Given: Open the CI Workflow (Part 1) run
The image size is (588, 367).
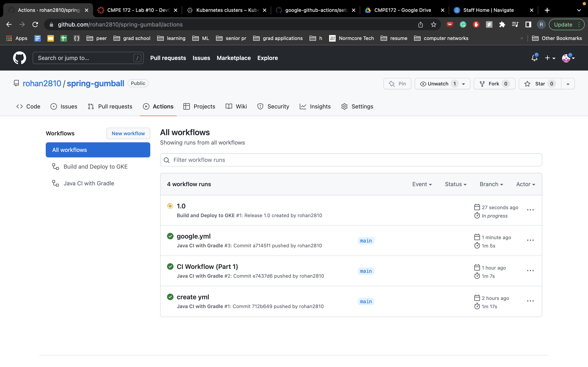Looking at the screenshot, I should 207,266.
